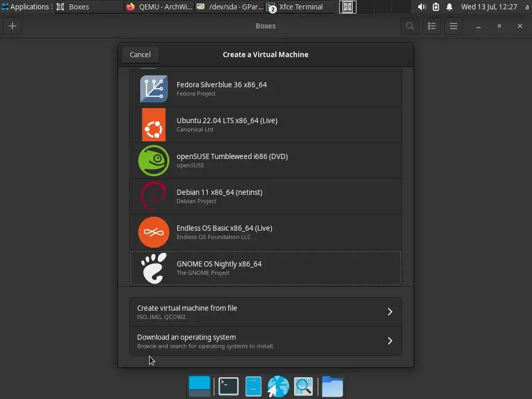
Task: Open the battery indicator in the panel
Action: [436, 7]
